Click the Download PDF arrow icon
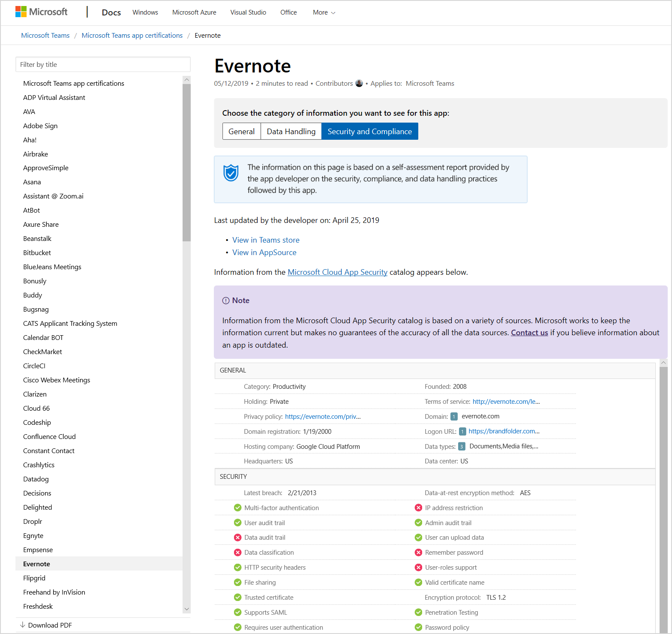This screenshot has height=634, width=672. click(23, 625)
